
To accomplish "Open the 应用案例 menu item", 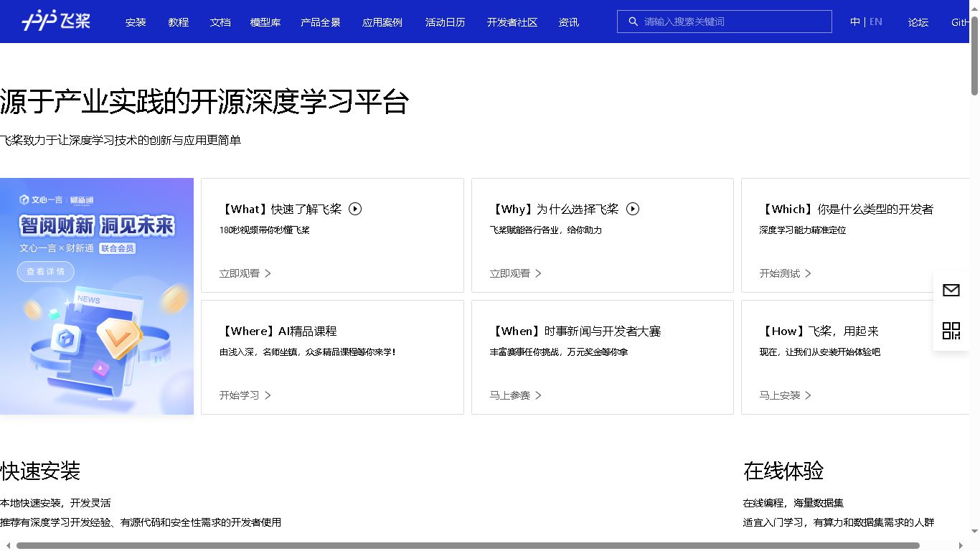I will 382,22.
